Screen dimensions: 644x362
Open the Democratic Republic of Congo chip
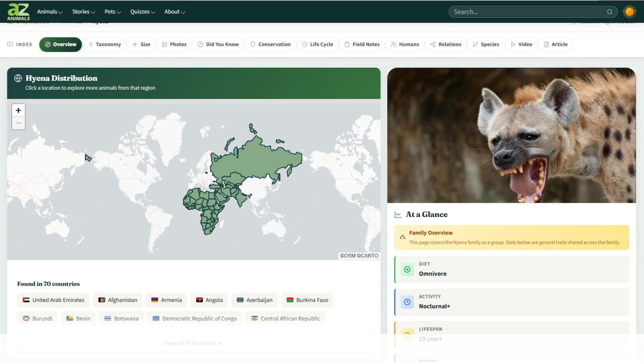(195, 319)
